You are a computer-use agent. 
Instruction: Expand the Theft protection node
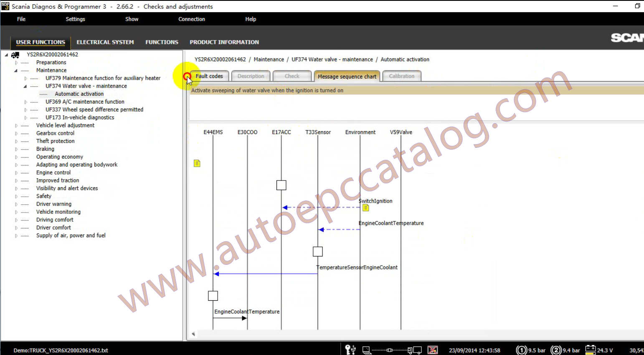pyautogui.click(x=16, y=141)
